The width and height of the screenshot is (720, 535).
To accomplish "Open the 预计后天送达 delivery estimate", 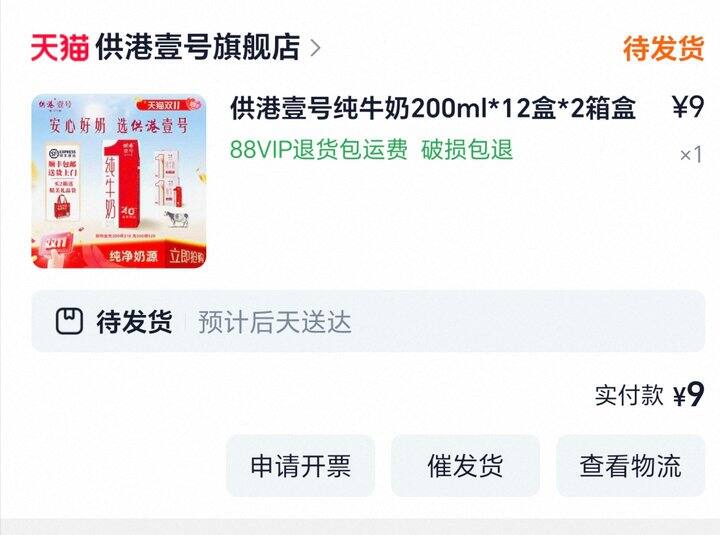I will pos(275,322).
